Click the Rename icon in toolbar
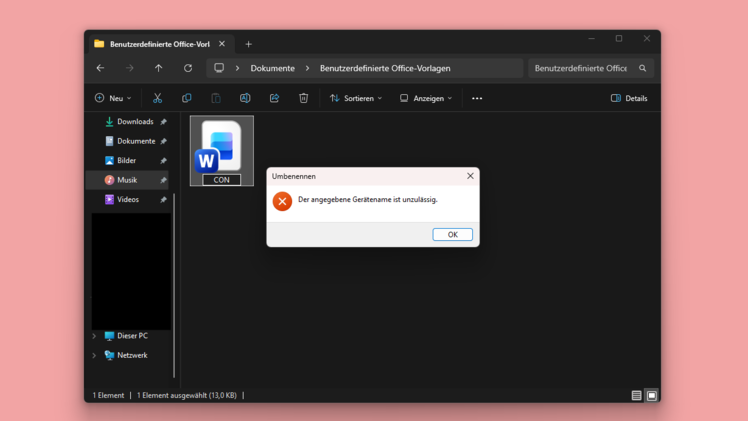The height and width of the screenshot is (421, 748). click(245, 98)
